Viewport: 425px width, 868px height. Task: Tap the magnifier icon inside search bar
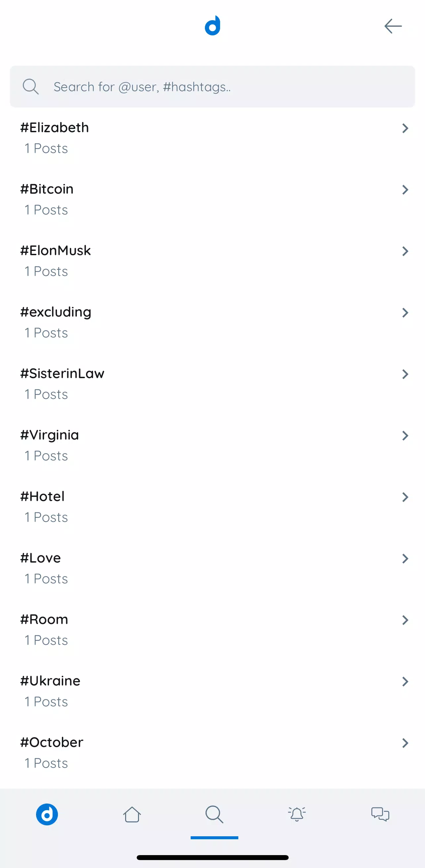coord(30,87)
